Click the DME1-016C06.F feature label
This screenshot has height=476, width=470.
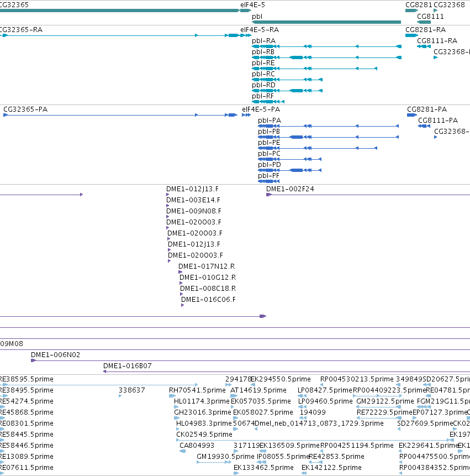(208, 300)
